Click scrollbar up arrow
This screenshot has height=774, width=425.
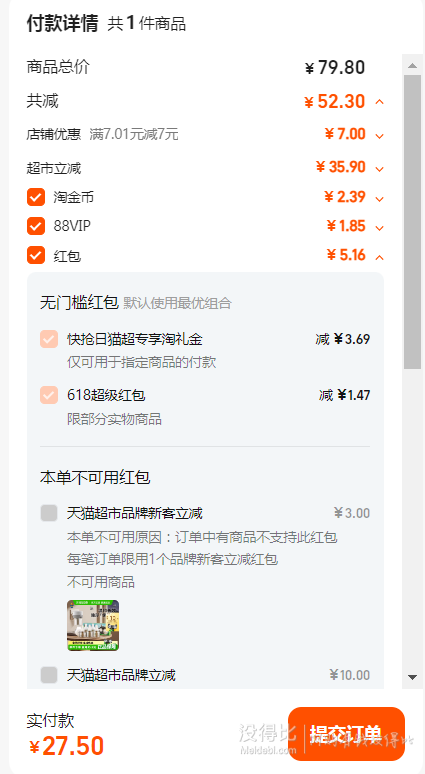[412, 65]
